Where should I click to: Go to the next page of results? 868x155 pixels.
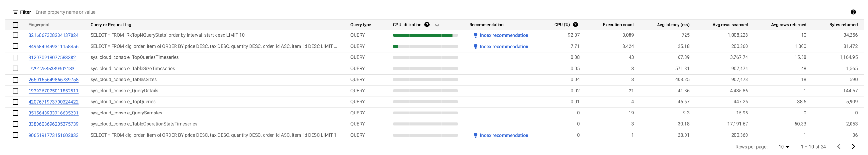tap(853, 147)
